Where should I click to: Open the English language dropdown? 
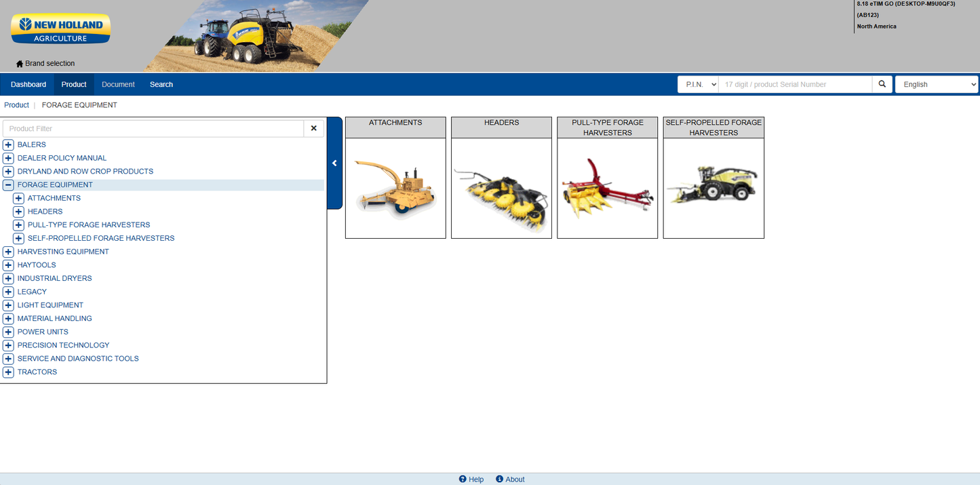click(937, 84)
